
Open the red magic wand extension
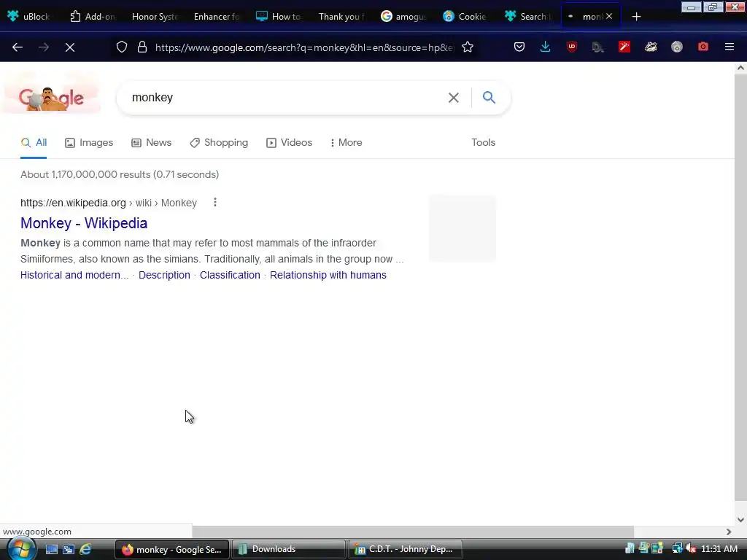[x=624, y=47]
